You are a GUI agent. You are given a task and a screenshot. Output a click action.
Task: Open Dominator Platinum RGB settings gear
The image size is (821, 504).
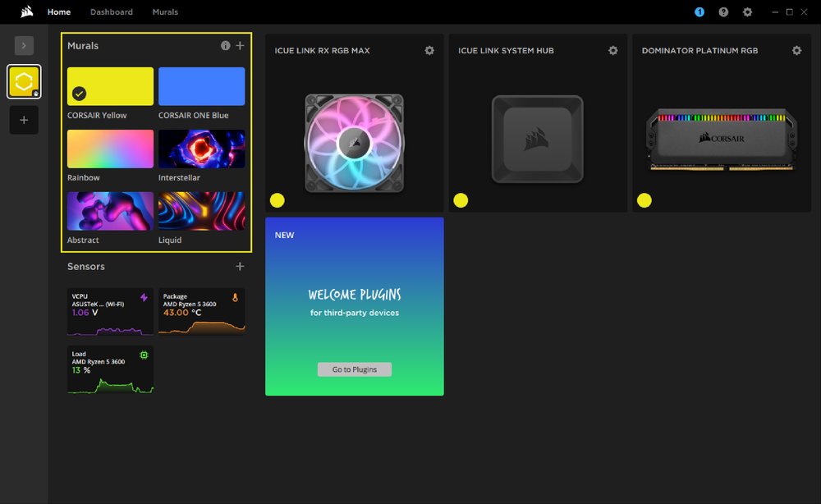796,51
